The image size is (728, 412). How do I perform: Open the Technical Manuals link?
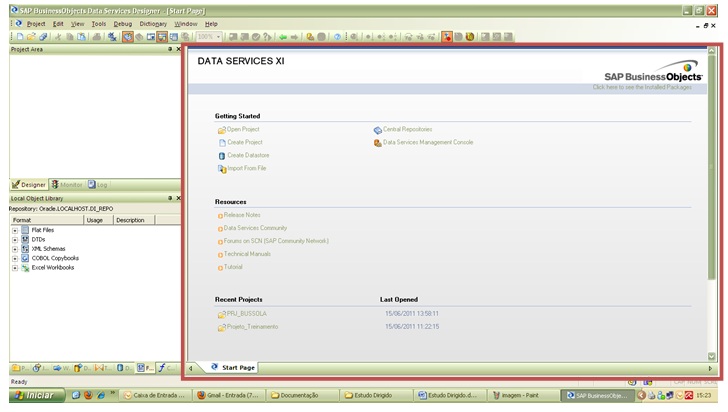tap(247, 254)
